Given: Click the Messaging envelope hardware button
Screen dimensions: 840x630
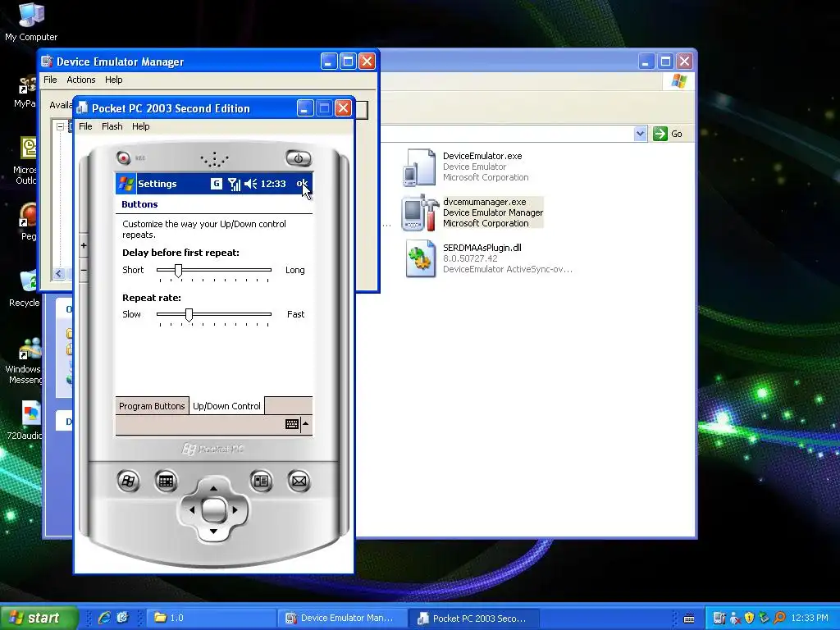Looking at the screenshot, I should tap(299, 481).
